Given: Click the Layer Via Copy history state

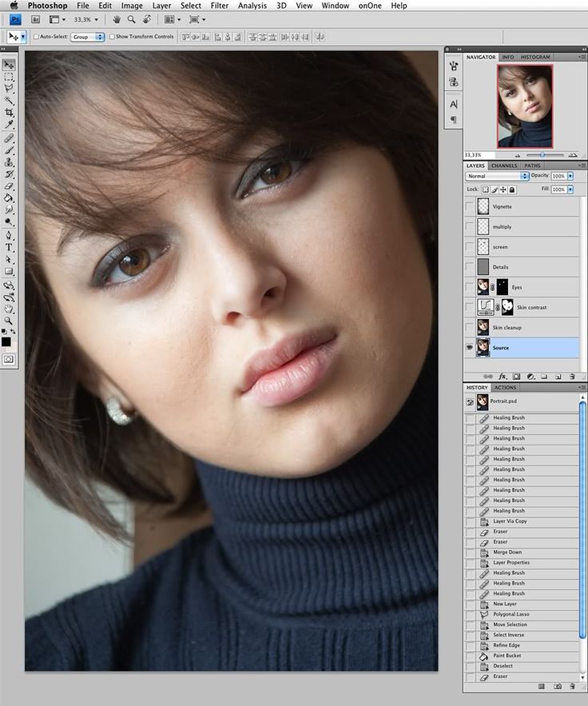Looking at the screenshot, I should click(510, 521).
